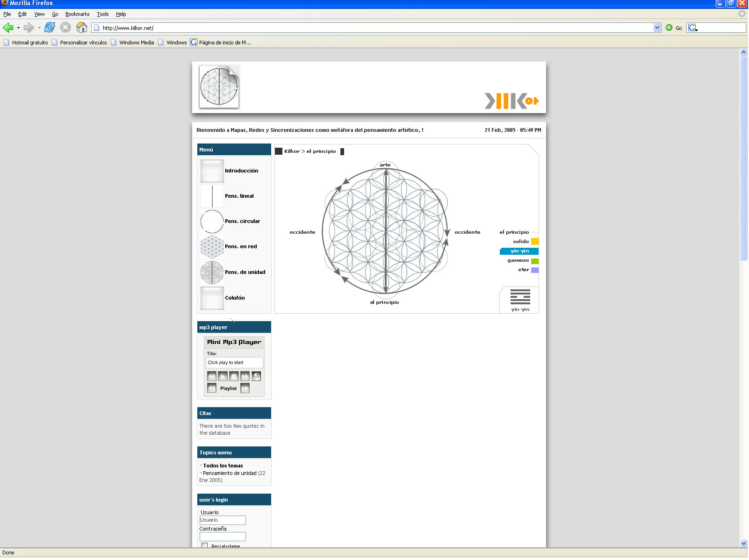Tick the Recuérdame checkbox

coord(204,546)
